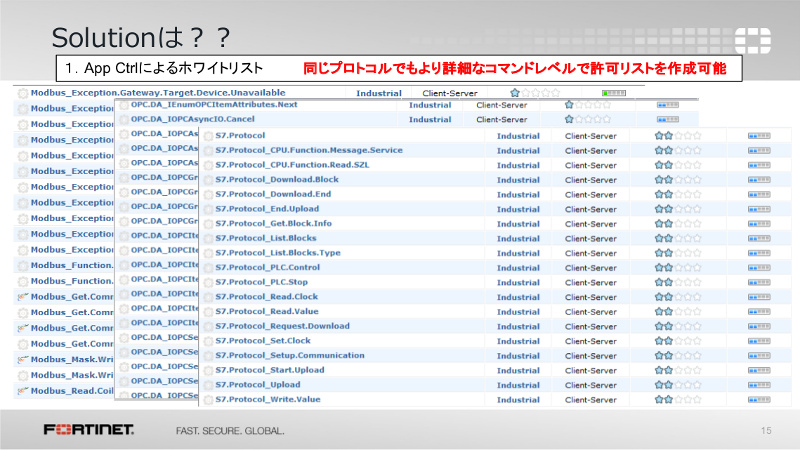This screenshot has height=450, width=800.
Task: Click the popularity bar of OPC.DA_IEnumOPCItemAttributes.Next
Action: click(x=668, y=105)
